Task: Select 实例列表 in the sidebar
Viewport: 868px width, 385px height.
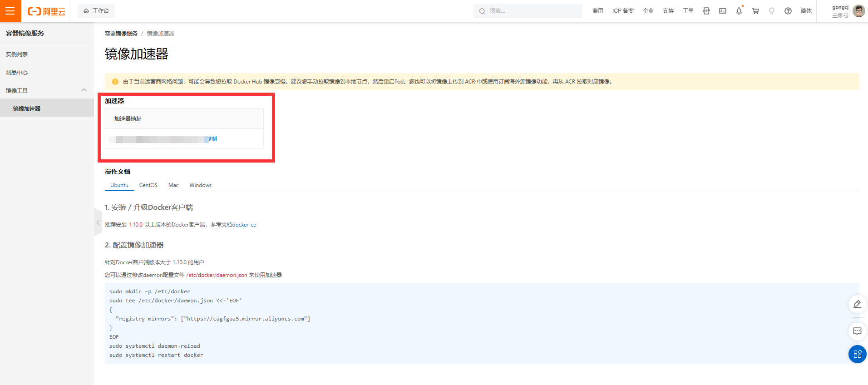Action: [17, 54]
